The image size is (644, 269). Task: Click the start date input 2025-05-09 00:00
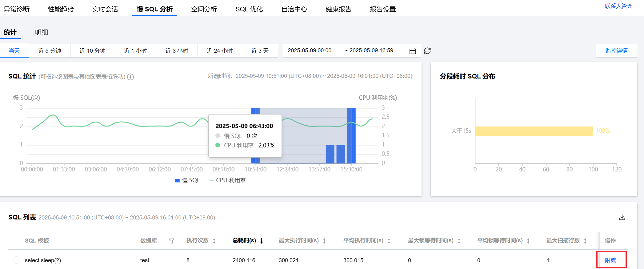[x=310, y=50]
